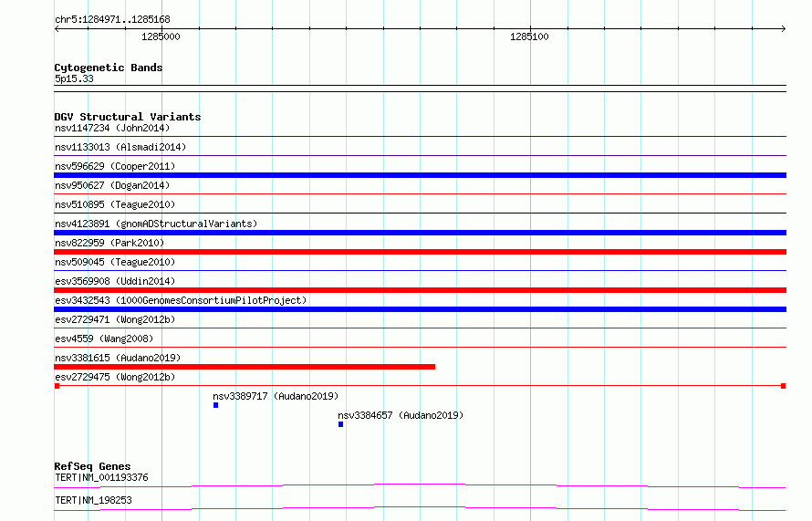Open variant nsv822959 (Park2010)
812x521 pixels.
[109, 243]
